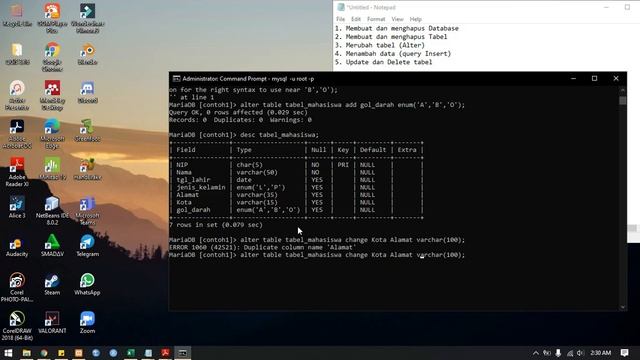Click 'jenis_kelamin' field in table output
Viewport: 640px width, 360px height.
pyautogui.click(x=201, y=187)
